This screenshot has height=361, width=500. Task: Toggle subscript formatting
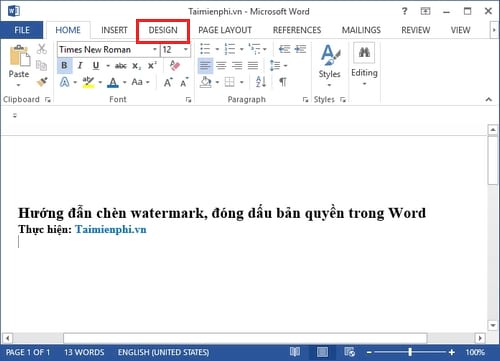pos(136,66)
